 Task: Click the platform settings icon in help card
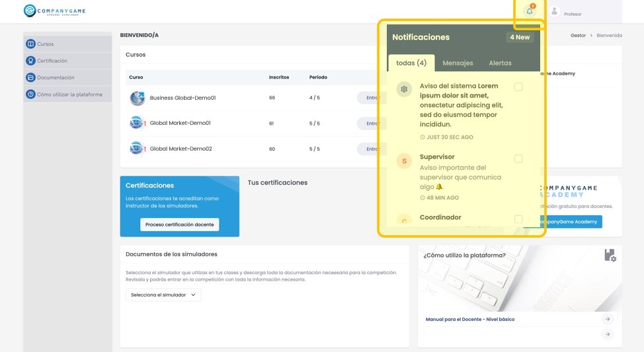[x=610, y=255]
